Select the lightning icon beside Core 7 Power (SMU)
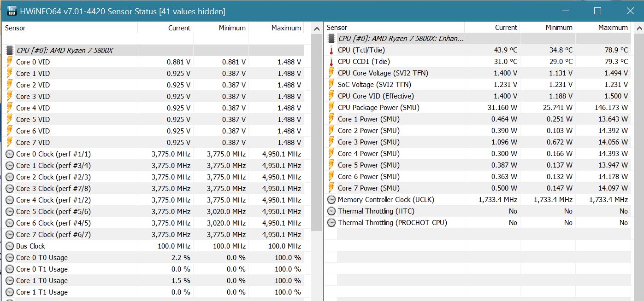The width and height of the screenshot is (644, 301). pyautogui.click(x=331, y=188)
